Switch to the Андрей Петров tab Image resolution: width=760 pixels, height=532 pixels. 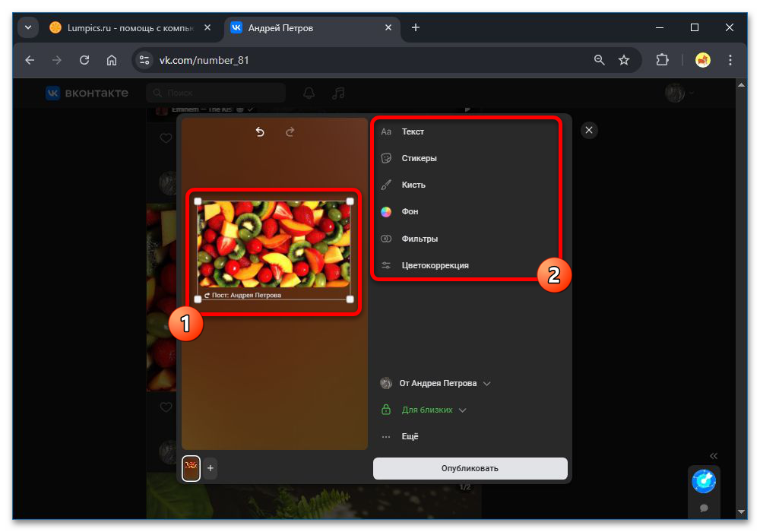click(x=310, y=28)
